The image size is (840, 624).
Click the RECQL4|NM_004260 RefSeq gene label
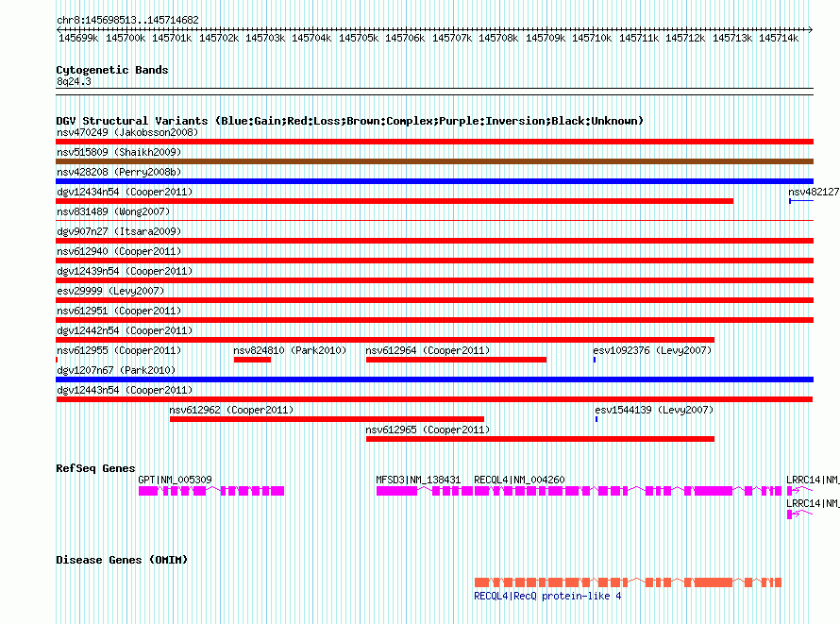(x=520, y=480)
